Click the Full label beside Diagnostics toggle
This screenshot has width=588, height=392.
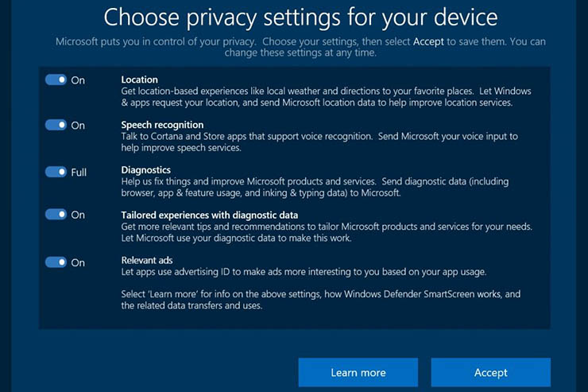(x=79, y=172)
